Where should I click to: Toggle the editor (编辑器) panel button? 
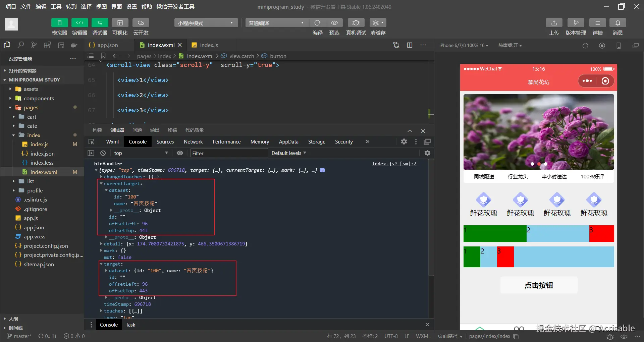[x=79, y=23]
